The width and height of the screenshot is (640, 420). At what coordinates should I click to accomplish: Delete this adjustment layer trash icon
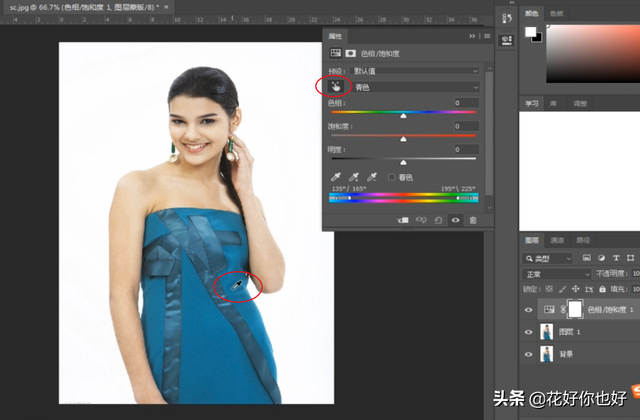point(473,220)
